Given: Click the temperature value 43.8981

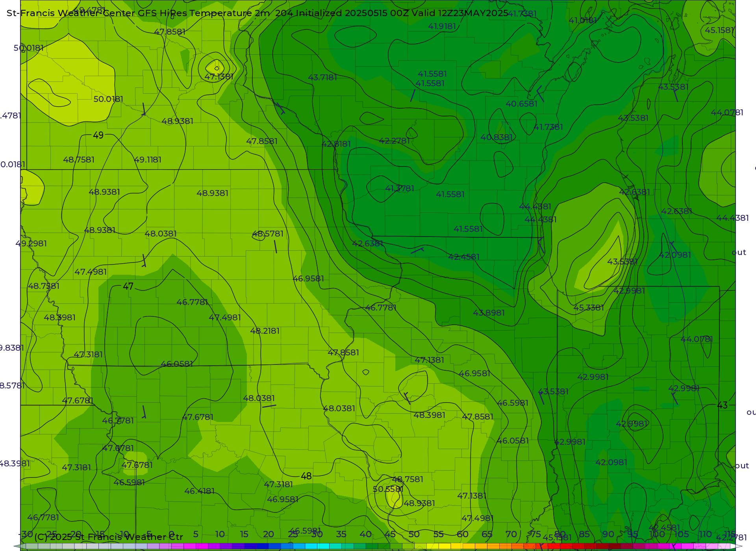Looking at the screenshot, I should tap(489, 313).
